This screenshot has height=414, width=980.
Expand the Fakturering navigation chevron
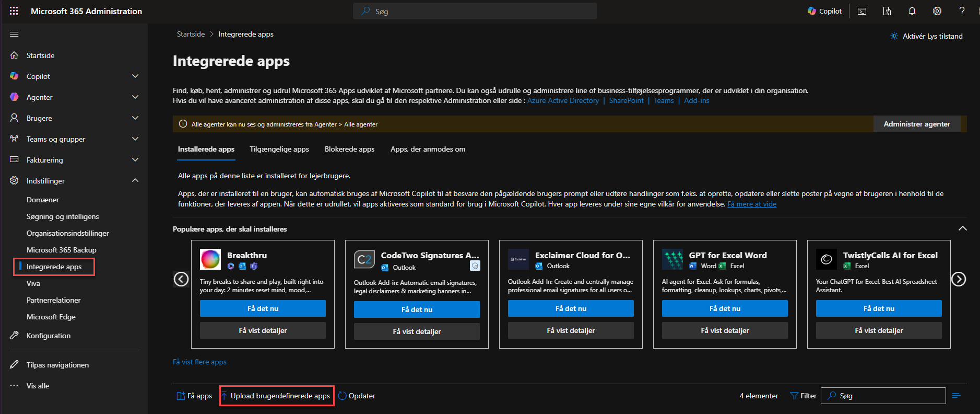coord(135,160)
